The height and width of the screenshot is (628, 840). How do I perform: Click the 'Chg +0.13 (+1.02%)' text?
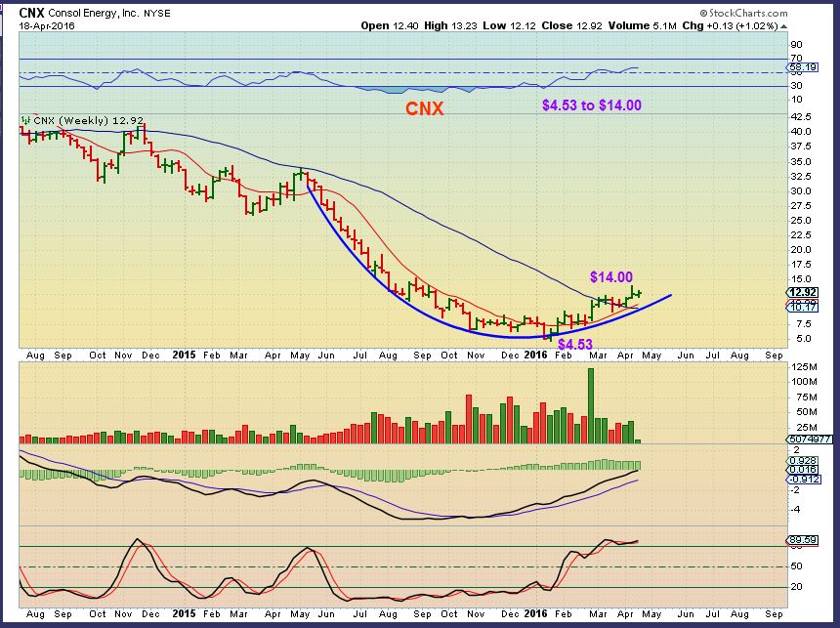(x=731, y=25)
